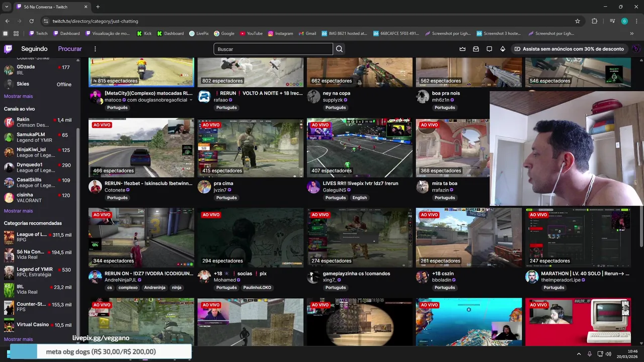This screenshot has height=362, width=644.
Task: Click rafaao channel avatar
Action: pos(204,97)
